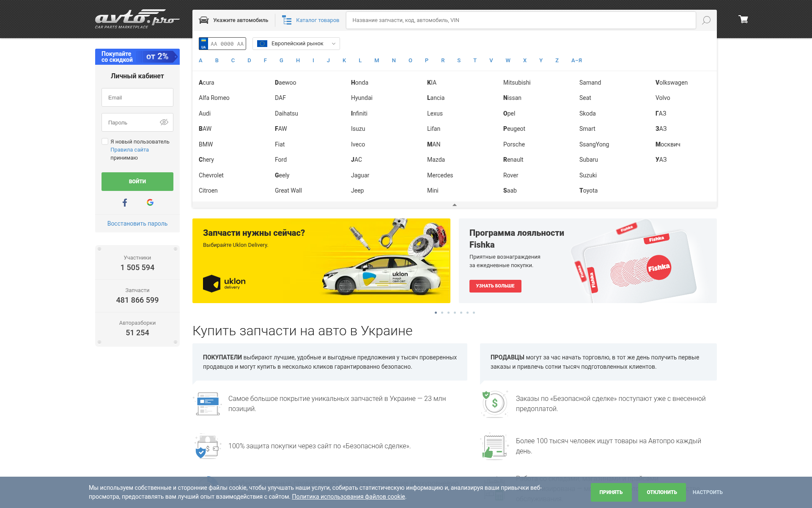This screenshot has width=812, height=508.
Task: Sign in with Facebook icon
Action: click(125, 202)
